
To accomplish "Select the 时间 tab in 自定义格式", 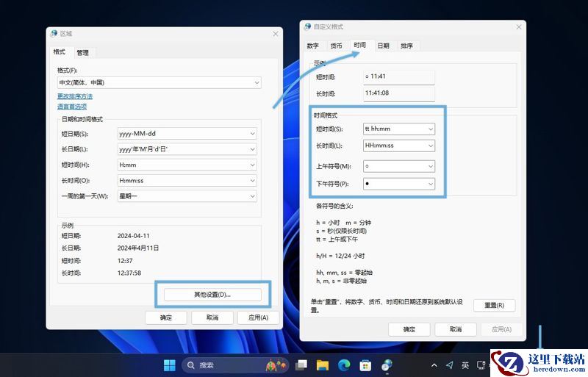I will pyautogui.click(x=359, y=45).
